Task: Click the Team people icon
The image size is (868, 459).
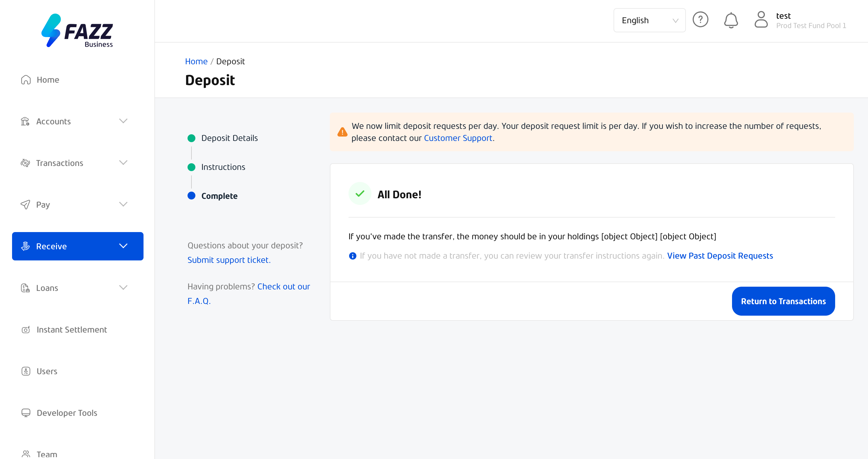Action: pyautogui.click(x=26, y=454)
